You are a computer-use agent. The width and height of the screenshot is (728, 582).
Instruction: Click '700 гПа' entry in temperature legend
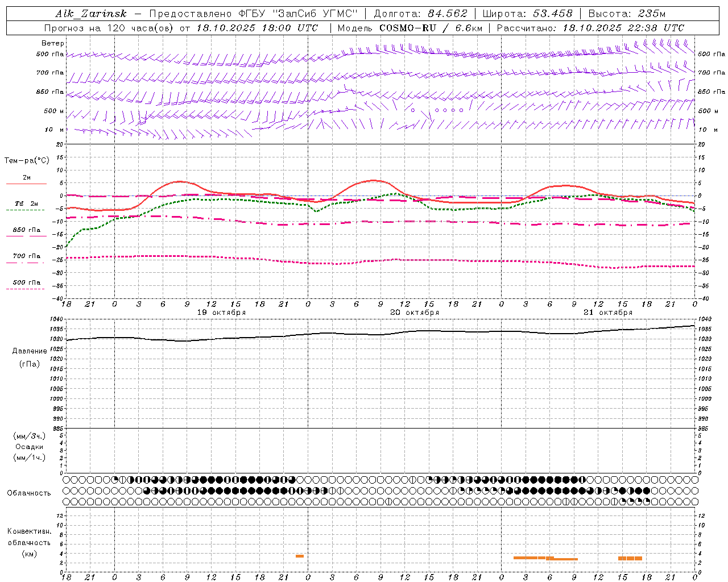27,256
